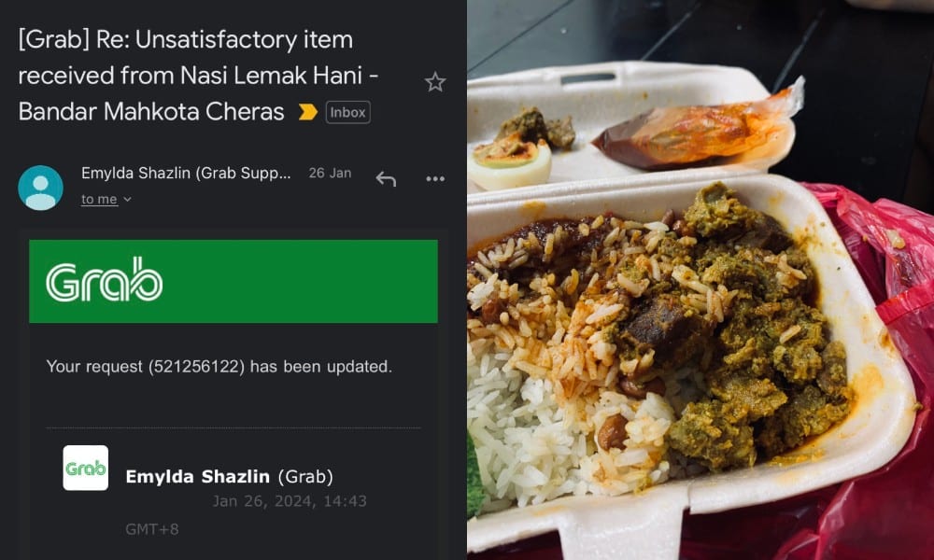Click the email subject about Nasi Lemak Hani
This screenshot has height=560, width=934.
click(x=187, y=76)
